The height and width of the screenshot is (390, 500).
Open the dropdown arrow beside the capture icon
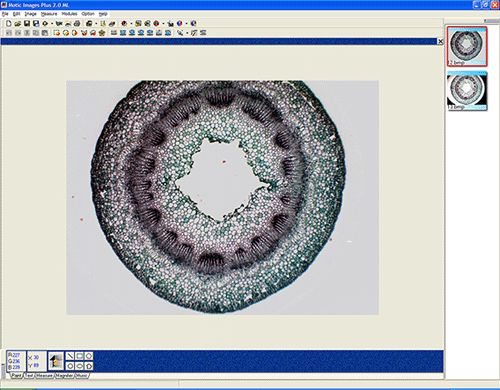point(96,23)
